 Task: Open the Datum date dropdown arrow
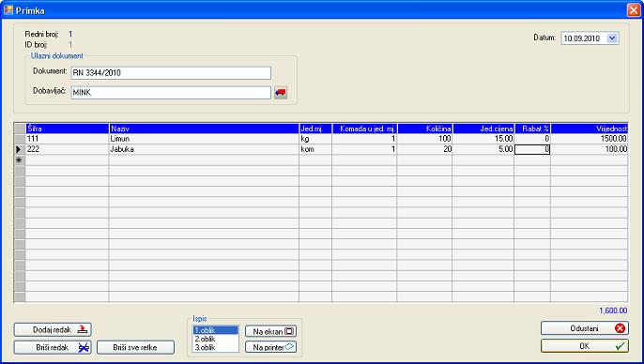click(612, 38)
